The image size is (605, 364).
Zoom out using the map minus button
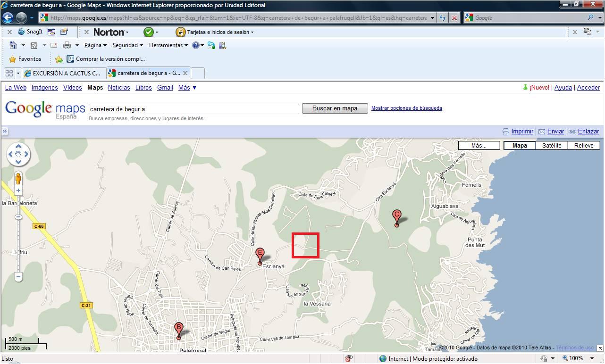click(x=18, y=277)
